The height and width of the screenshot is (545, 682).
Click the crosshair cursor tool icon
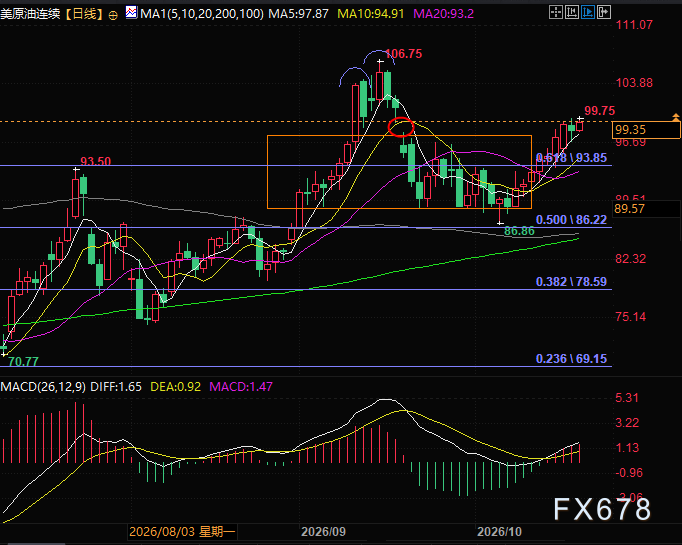tap(556, 12)
